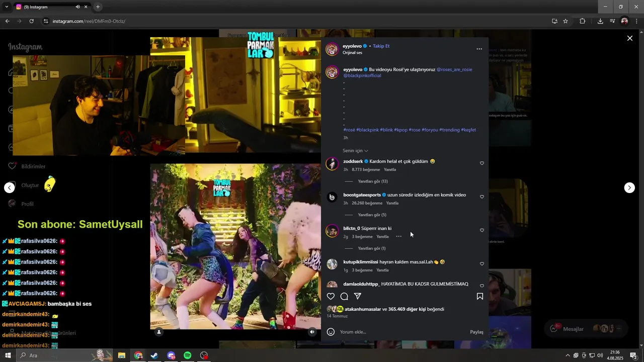Viewport: 644px width, 362px height.
Task: Open the #kpop hashtag
Action: tap(400, 130)
